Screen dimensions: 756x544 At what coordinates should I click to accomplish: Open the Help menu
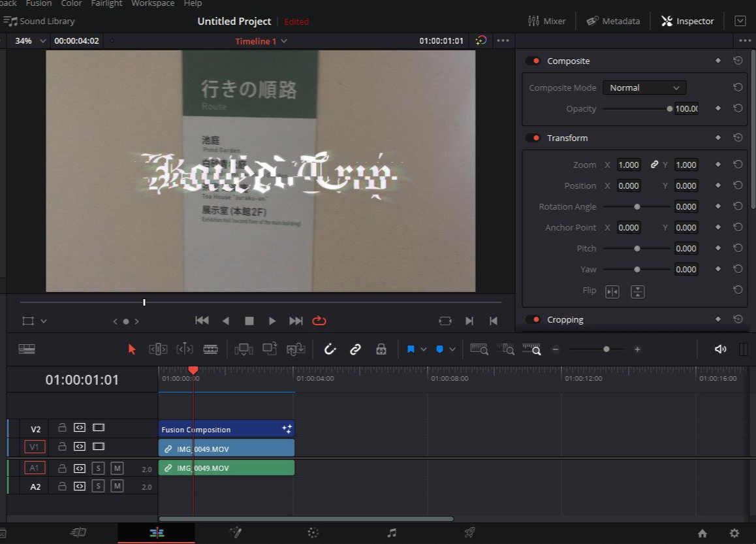point(193,3)
